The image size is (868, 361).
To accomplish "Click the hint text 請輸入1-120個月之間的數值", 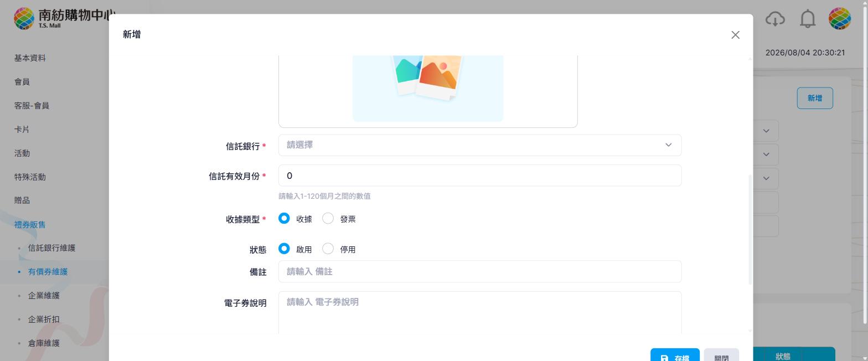I will 324,196.
